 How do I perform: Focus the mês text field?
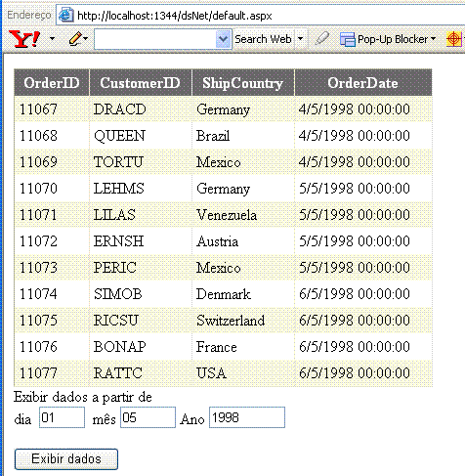[x=148, y=417]
